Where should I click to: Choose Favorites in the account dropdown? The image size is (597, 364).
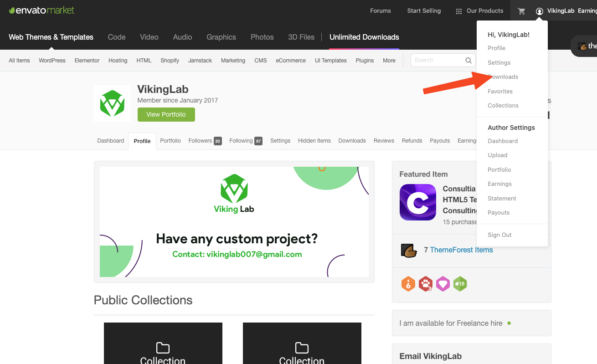tap(500, 92)
